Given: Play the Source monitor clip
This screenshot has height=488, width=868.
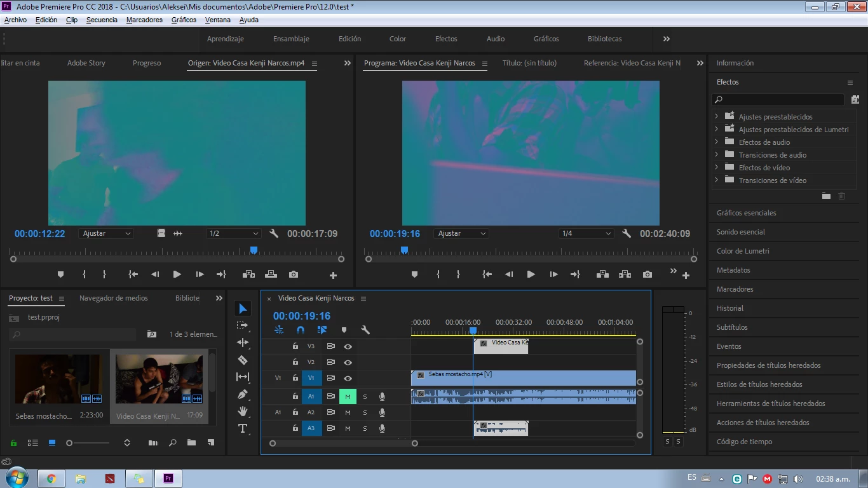Looking at the screenshot, I should click(177, 274).
